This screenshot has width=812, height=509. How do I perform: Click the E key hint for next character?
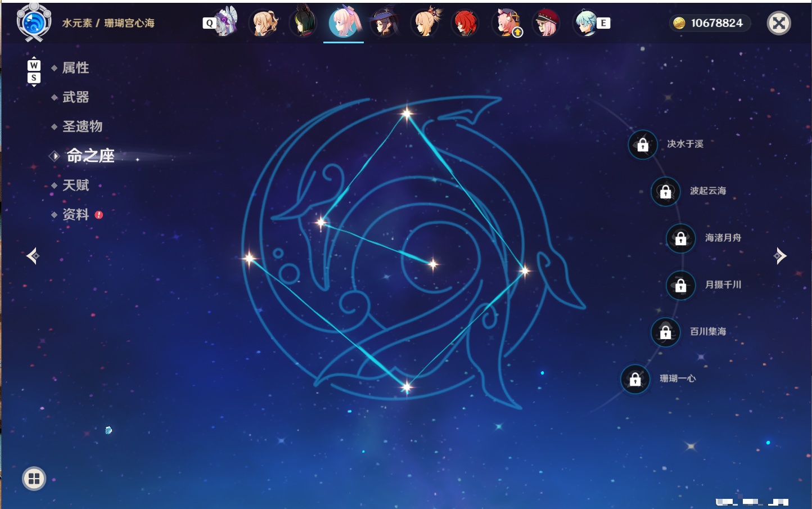[x=603, y=23]
